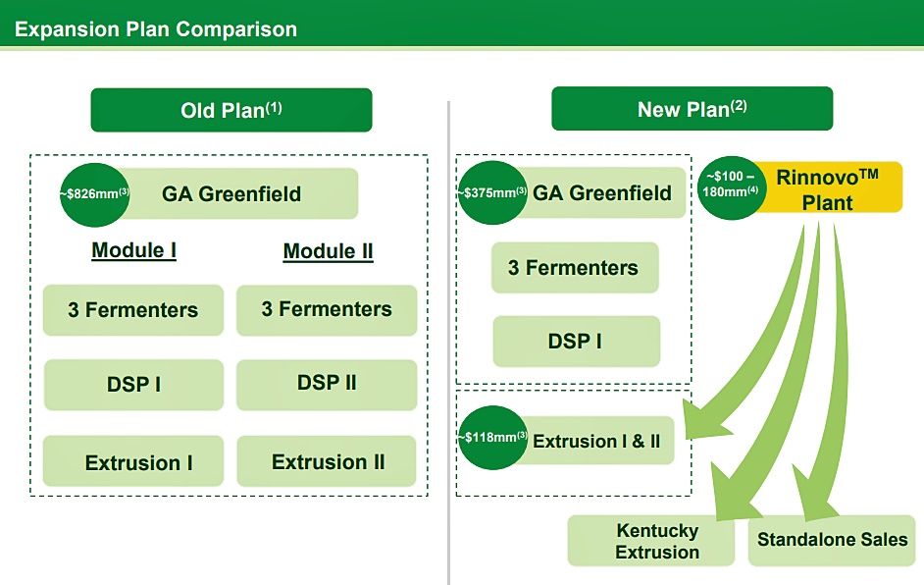Select the Old Plan header box
This screenshot has width=924, height=585.
coord(231,110)
